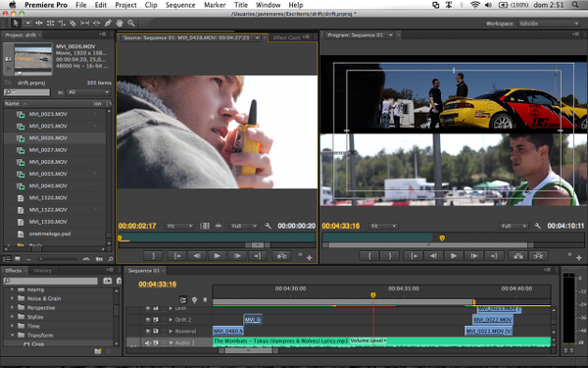Open Source monitor button editor plus
588x368 pixels.
(310, 257)
